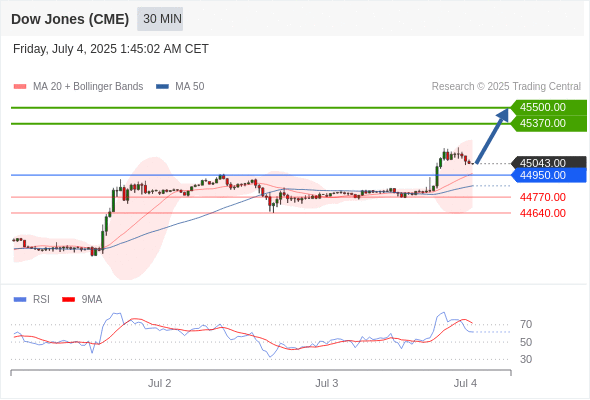Click the date and time stamp
Screen dimensions: 590x400
(x=111, y=49)
